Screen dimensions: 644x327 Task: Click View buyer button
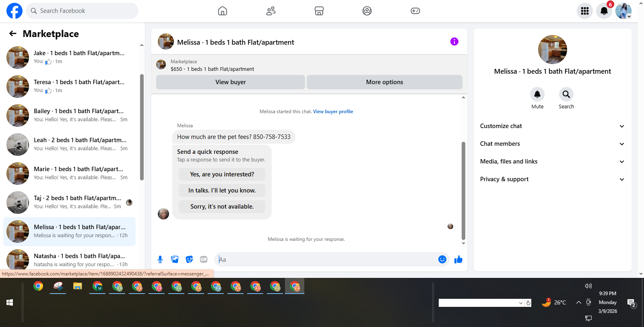pyautogui.click(x=231, y=82)
